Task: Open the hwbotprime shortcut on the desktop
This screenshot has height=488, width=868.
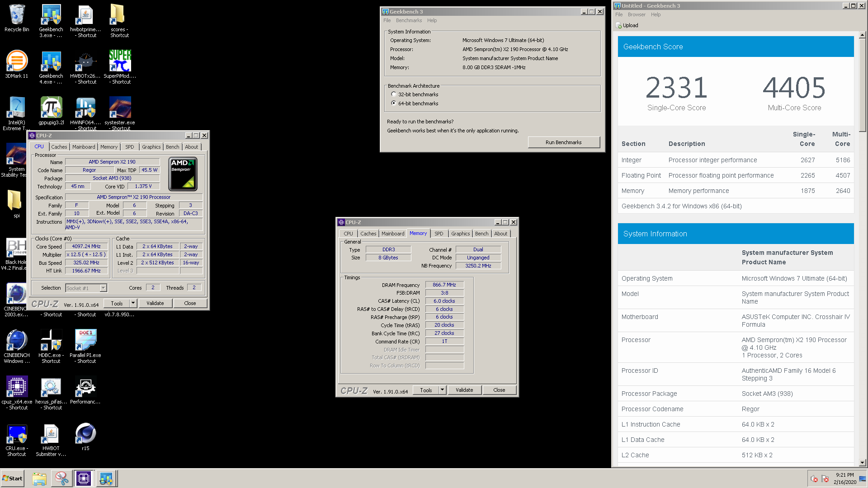Action: 85,20
